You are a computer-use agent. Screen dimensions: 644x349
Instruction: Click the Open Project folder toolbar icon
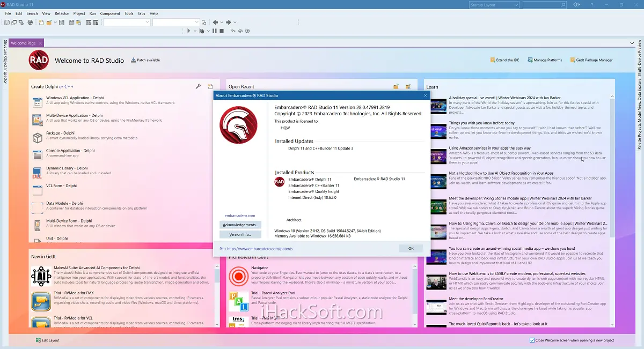tap(48, 23)
